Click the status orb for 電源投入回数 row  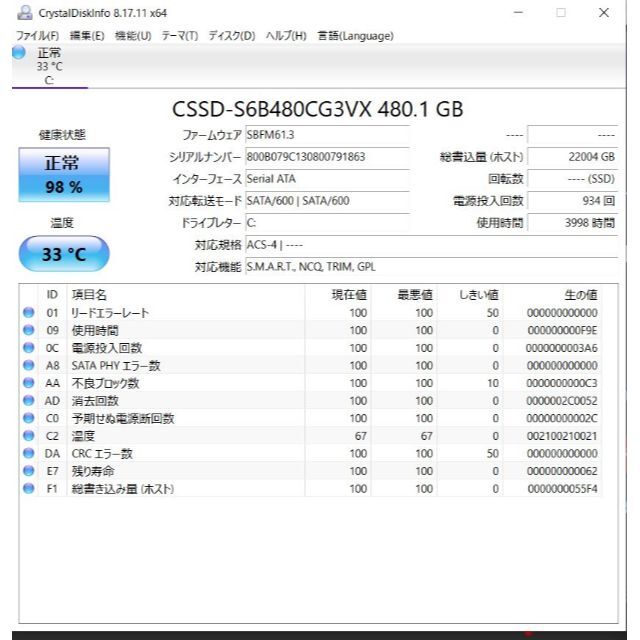click(x=29, y=347)
